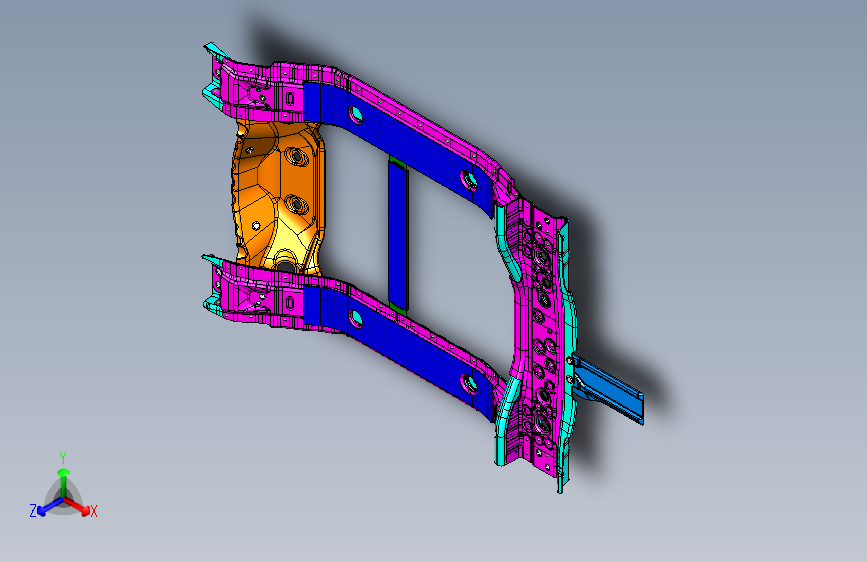Click the green Y axis of the view triad
Screen dimensions: 867x562
coord(63,476)
